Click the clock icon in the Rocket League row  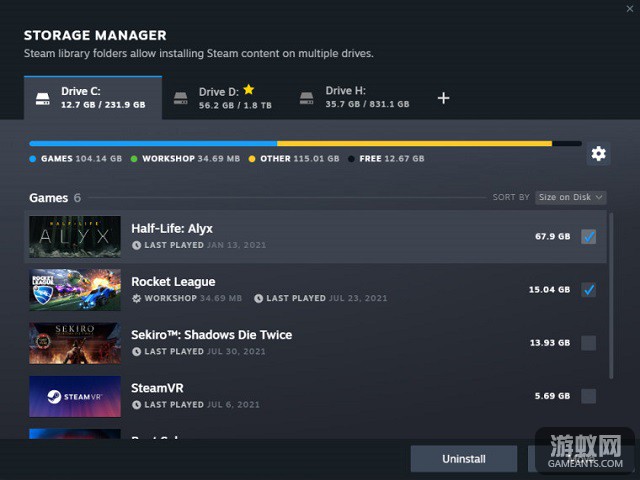(x=258, y=298)
